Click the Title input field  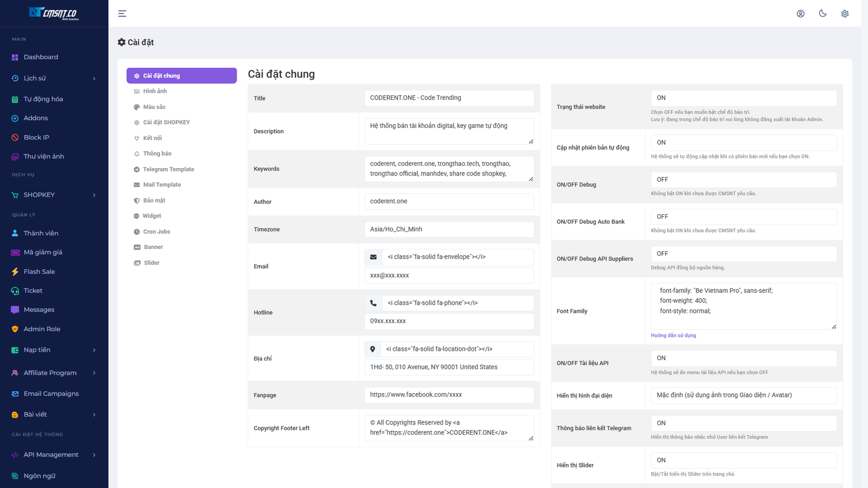449,98
